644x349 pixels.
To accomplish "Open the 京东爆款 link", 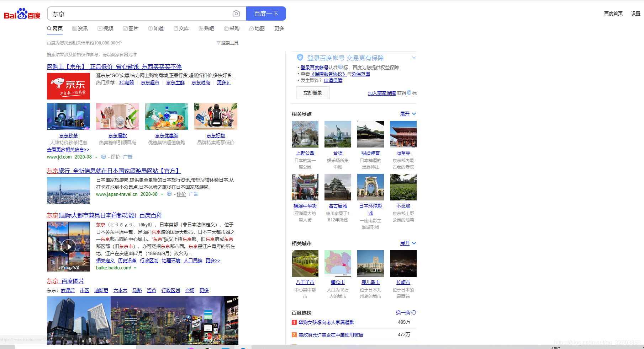I will coord(117,135).
